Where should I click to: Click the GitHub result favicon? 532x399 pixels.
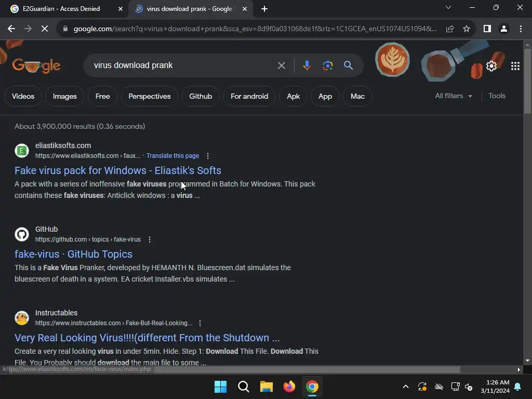coord(22,234)
